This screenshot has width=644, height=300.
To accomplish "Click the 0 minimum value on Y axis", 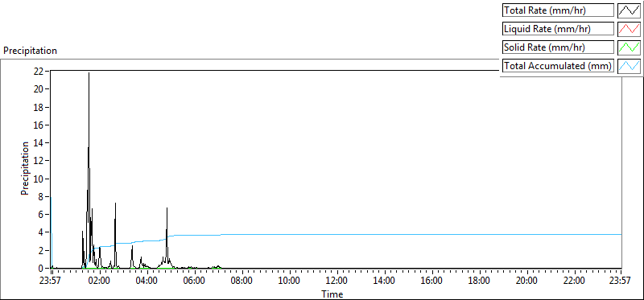I will (41, 269).
